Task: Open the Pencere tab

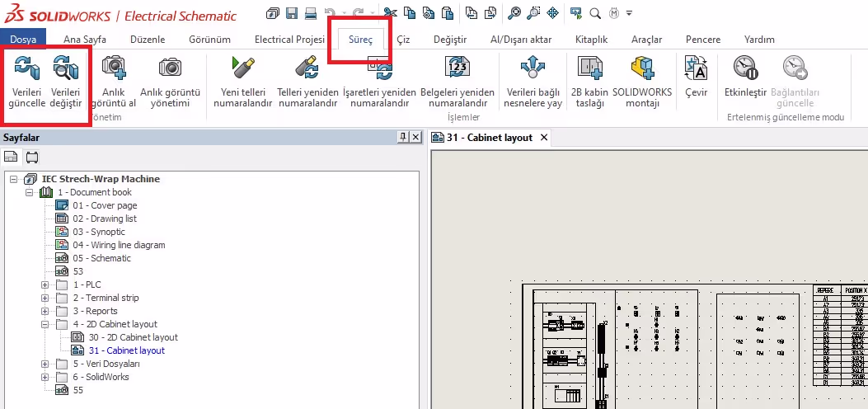Action: (x=703, y=40)
